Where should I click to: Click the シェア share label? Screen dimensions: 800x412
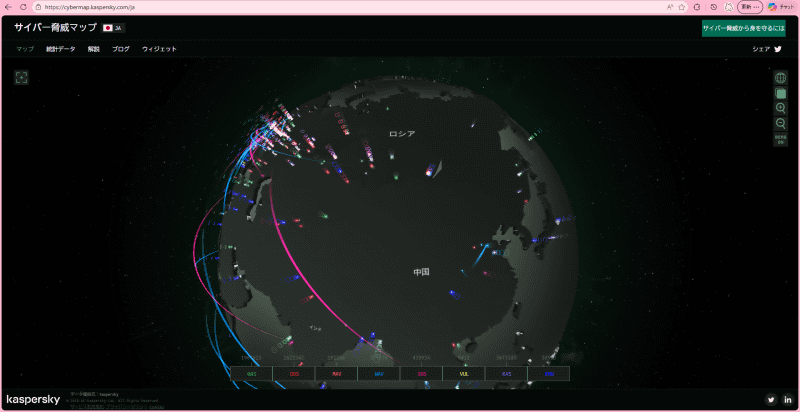[762, 49]
